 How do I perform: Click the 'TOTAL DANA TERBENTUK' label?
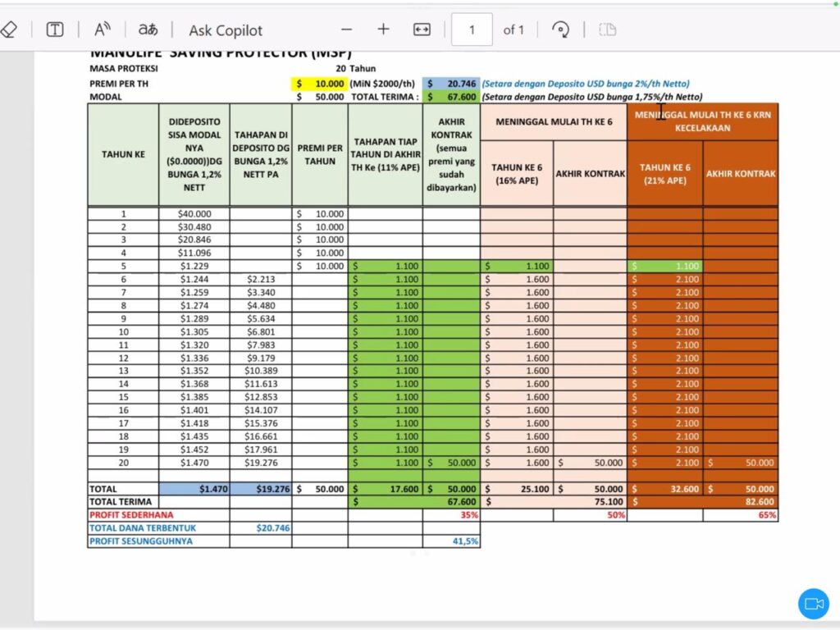(143, 528)
